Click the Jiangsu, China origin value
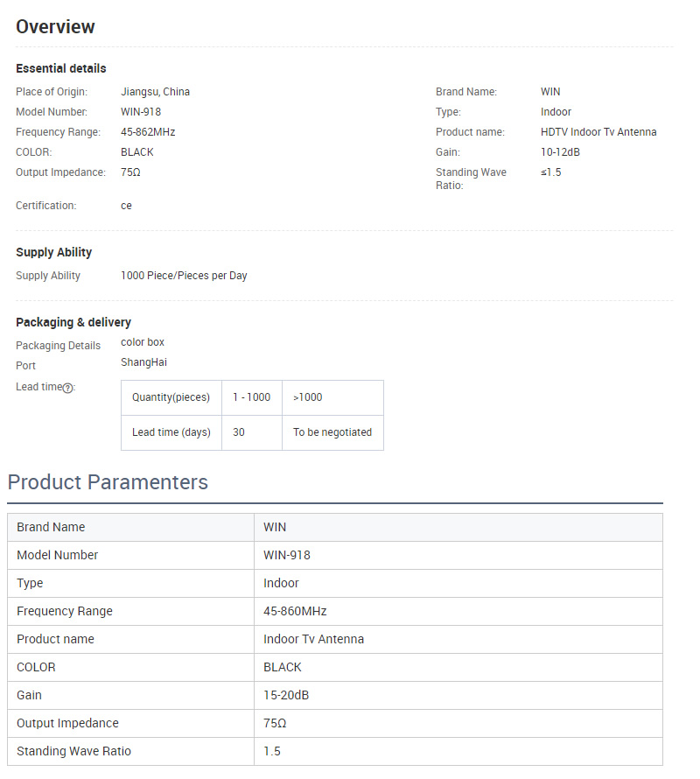The width and height of the screenshot is (700, 779). tap(155, 92)
